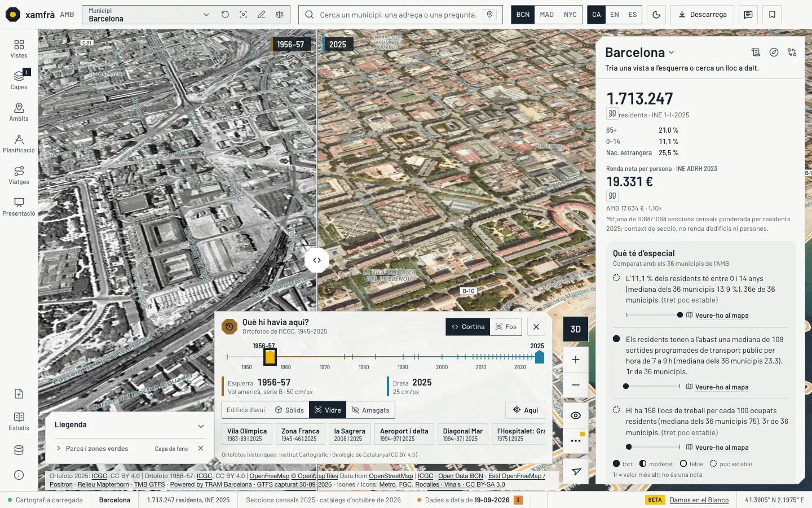The width and height of the screenshot is (812, 508).
Task: Click the blue 2025 timeline handle
Action: click(x=540, y=357)
